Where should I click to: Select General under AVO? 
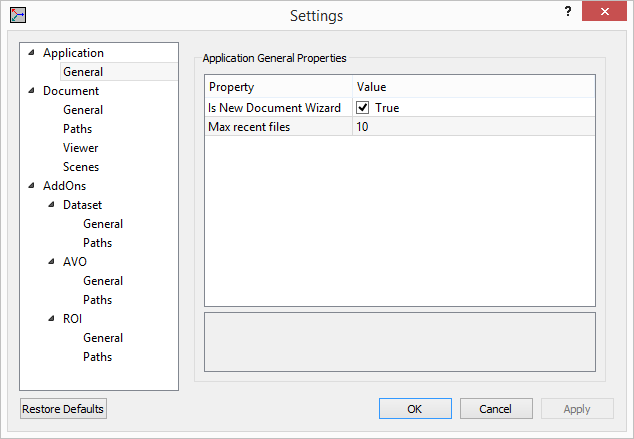[x=103, y=281]
